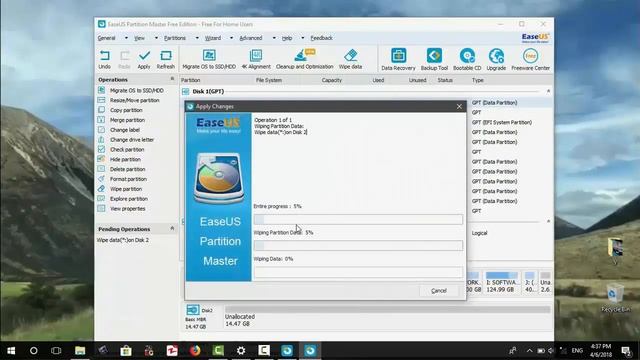Cancel the Apply Changes operation
The height and width of the screenshot is (360, 640).
[439, 291]
